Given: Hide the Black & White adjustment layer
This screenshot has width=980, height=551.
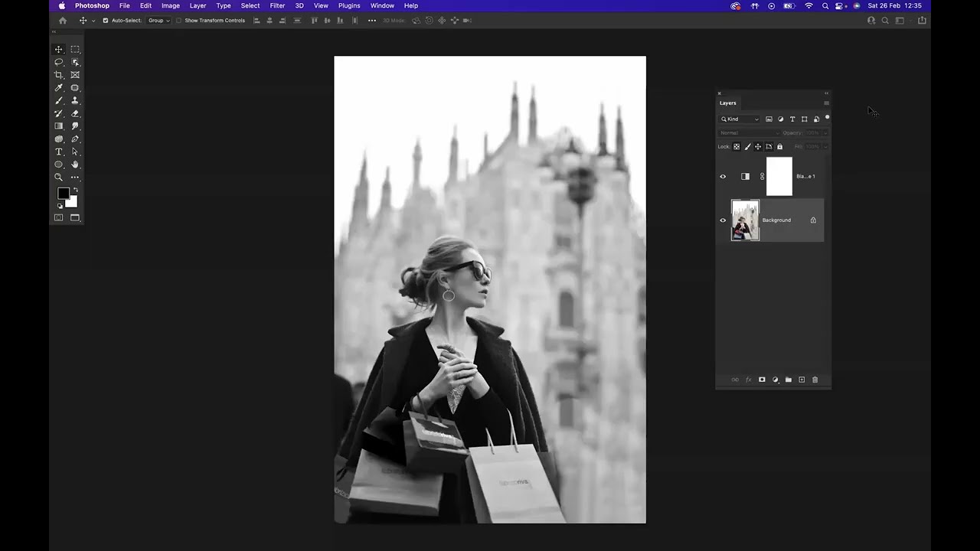Looking at the screenshot, I should [723, 177].
